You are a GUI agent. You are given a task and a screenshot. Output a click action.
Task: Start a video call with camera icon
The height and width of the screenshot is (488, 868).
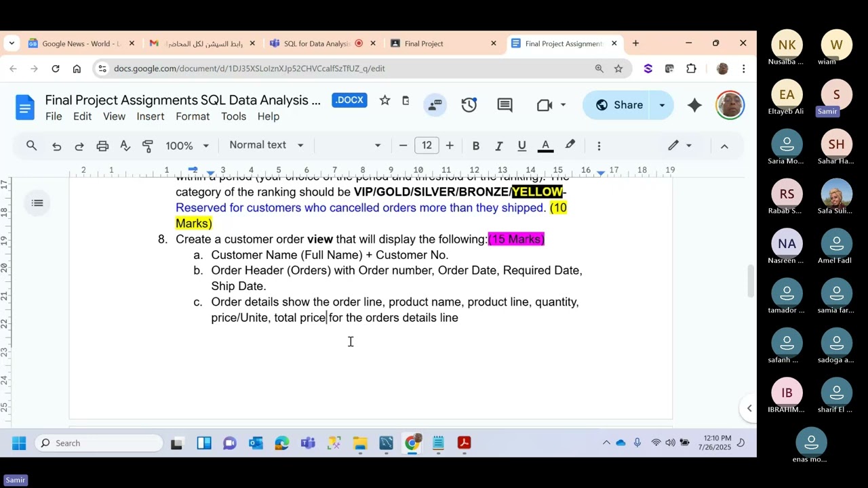[x=545, y=105]
